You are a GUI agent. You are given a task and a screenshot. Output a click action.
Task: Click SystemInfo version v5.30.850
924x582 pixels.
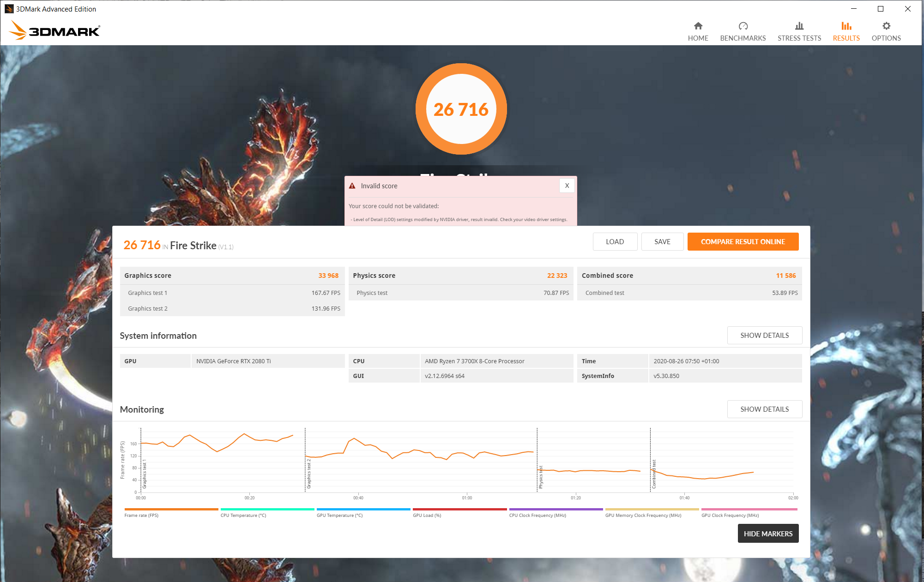click(666, 376)
